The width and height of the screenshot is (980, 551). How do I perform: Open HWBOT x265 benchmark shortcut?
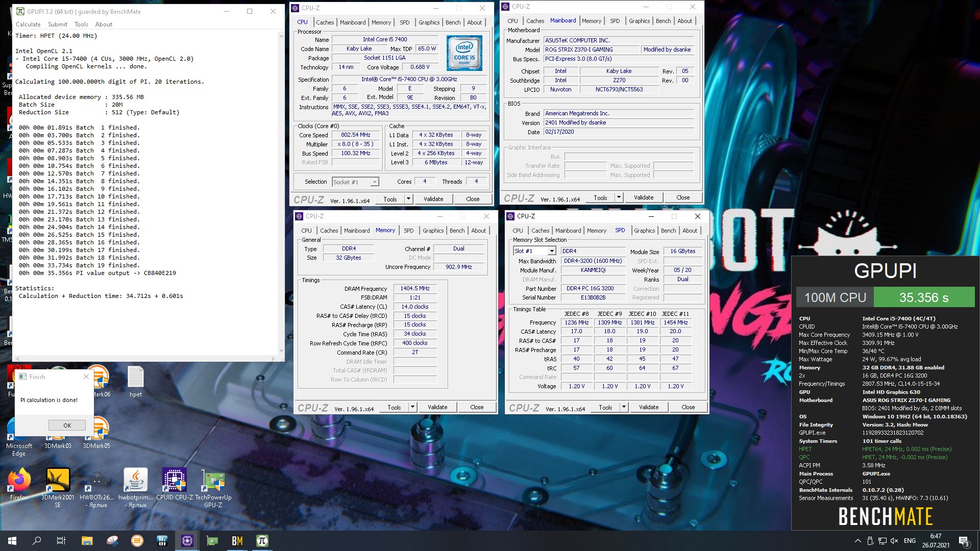(97, 487)
